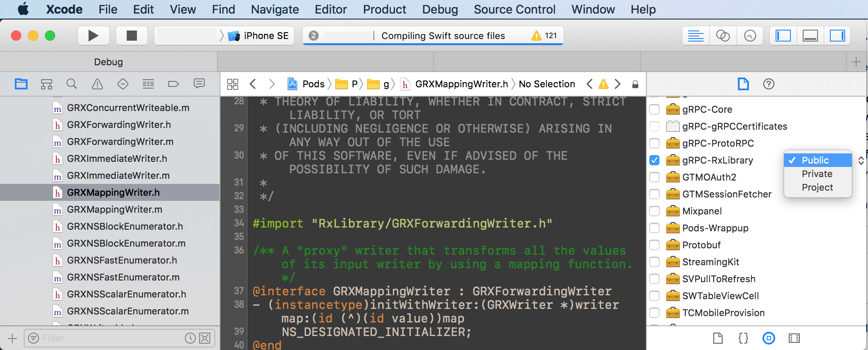Open the Product menu

(x=384, y=9)
